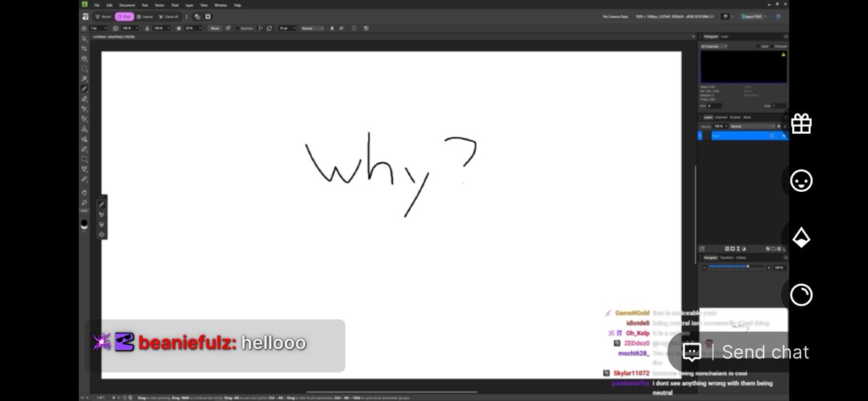868x401 pixels.
Task: Click the foreground color swatch
Action: coord(85,224)
